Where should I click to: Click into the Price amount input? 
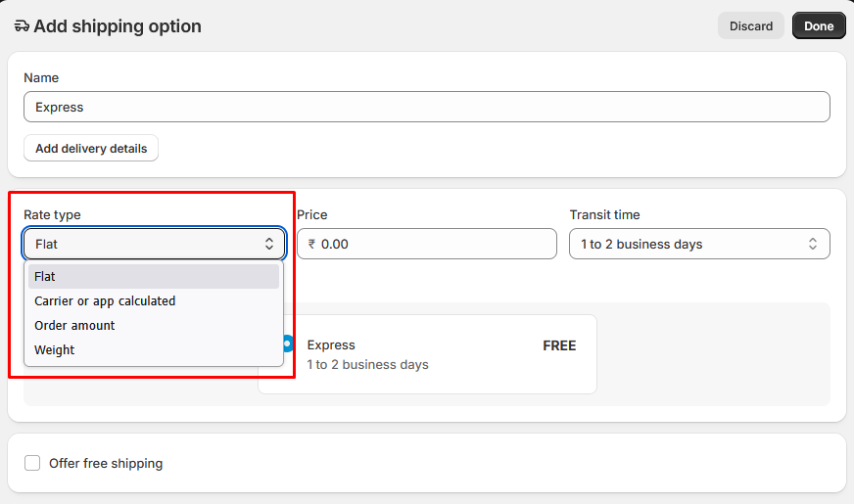tap(431, 244)
